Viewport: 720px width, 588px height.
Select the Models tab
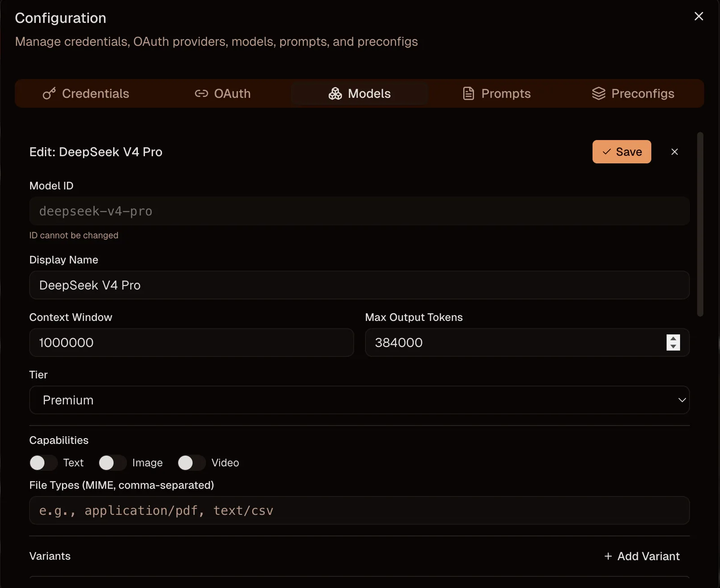[360, 93]
